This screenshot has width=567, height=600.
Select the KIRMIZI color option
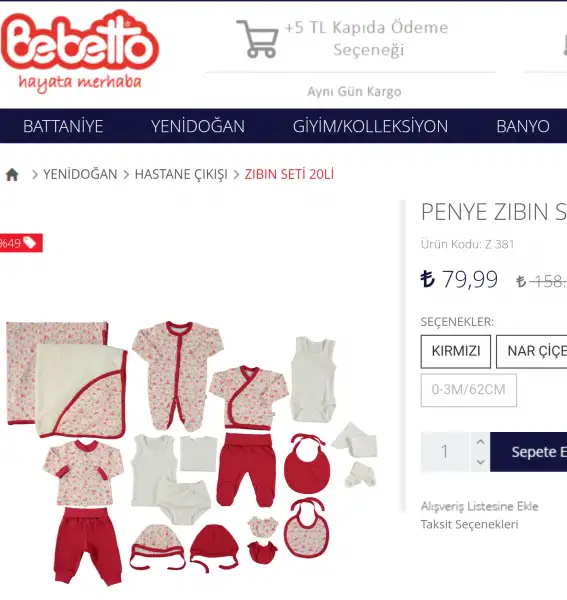[456, 351]
